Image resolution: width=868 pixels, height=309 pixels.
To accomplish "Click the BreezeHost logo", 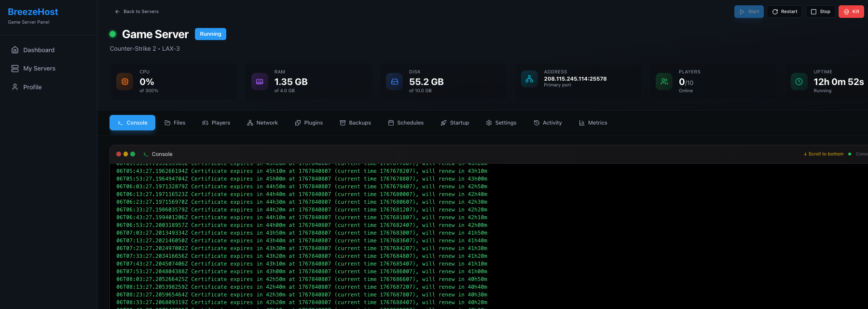I will [33, 12].
